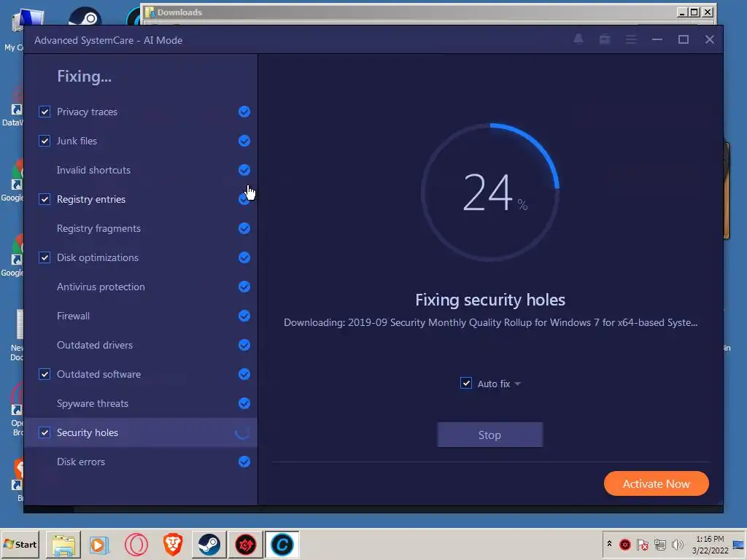
Task: Open Brave browser from taskbar
Action: tap(173, 544)
